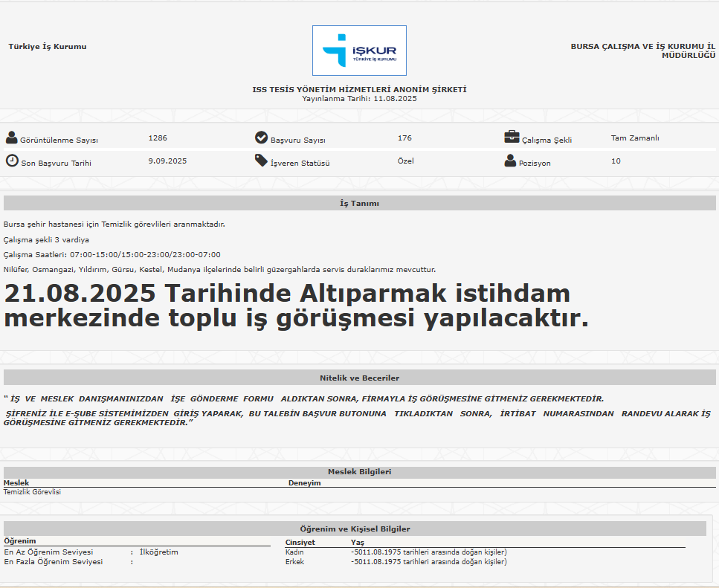Click the Öğrenim ve Kişisel Bilgiler header

(355, 529)
